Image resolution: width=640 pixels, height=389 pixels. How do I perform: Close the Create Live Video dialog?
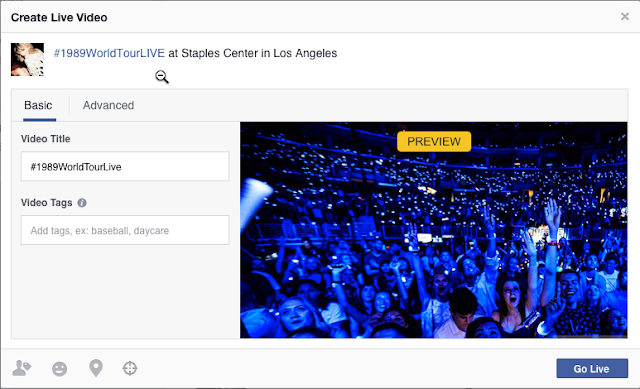coord(624,16)
